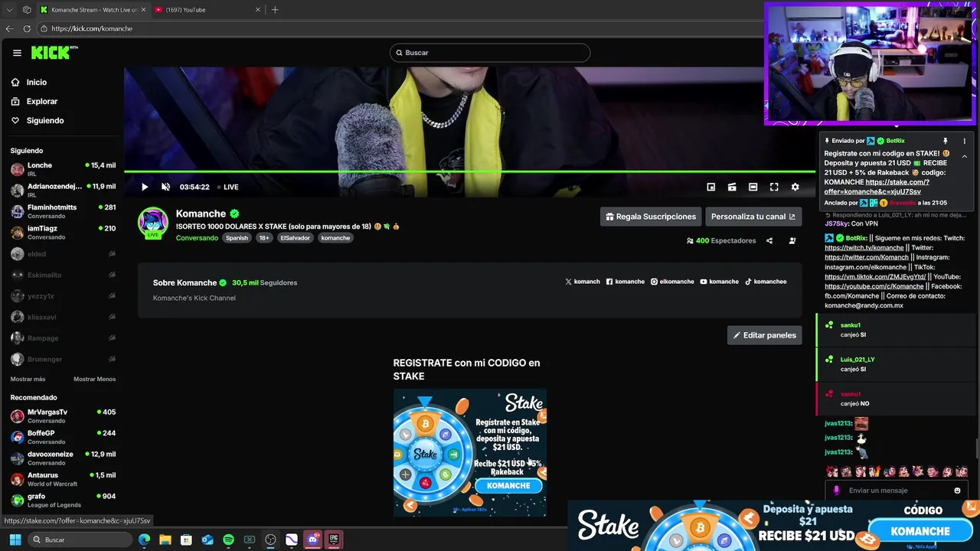Screen dimensions: 980x551
Task: Open Siguiendo in sidebar
Action: 44,120
